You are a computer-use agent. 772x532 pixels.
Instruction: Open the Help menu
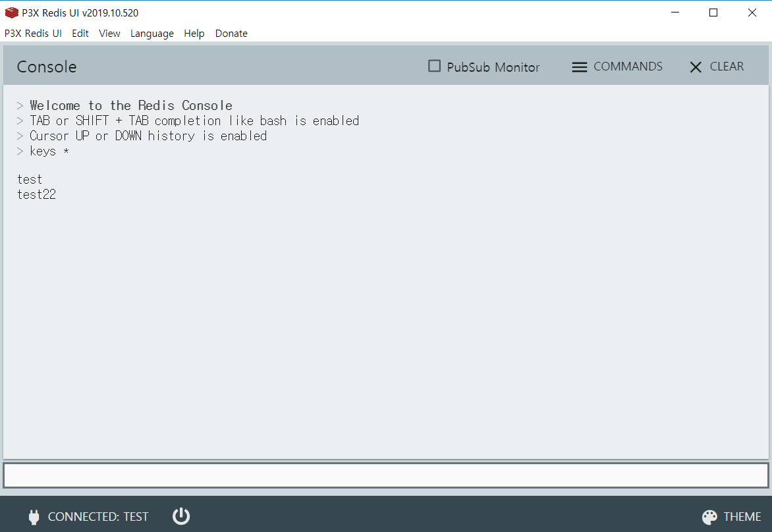[194, 34]
